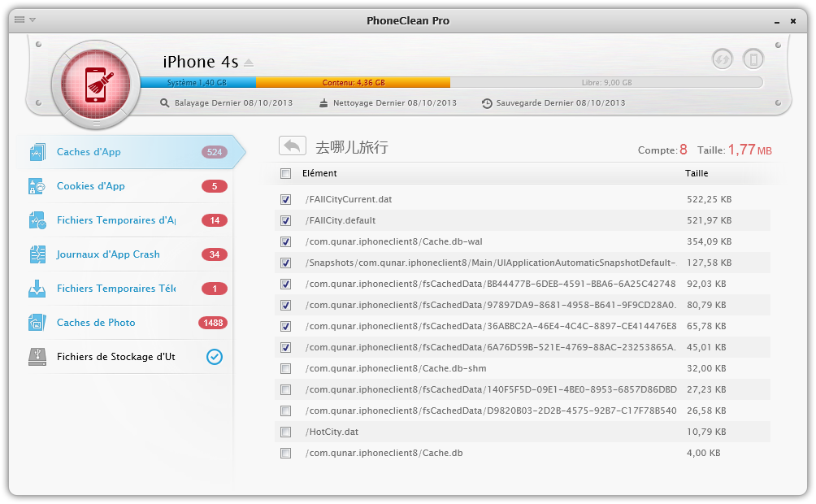
Task: Open Journaux d'App Crash category
Action: (127, 254)
